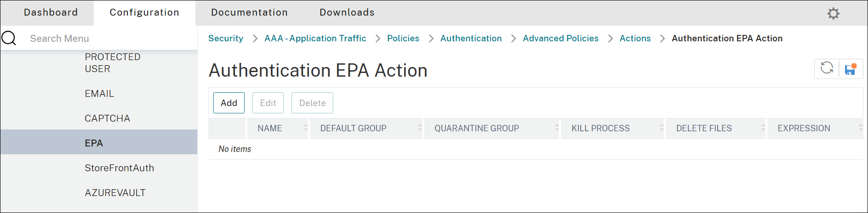Go to the Policies breadcrumb

click(x=403, y=39)
